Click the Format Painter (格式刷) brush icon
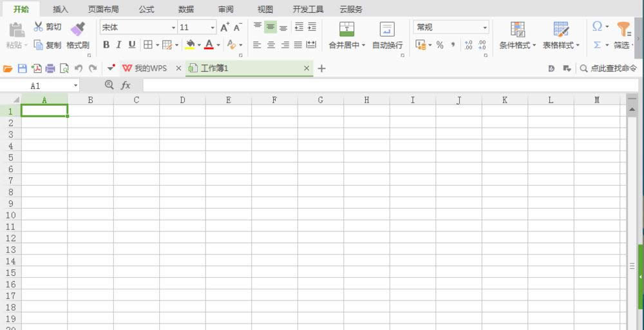The image size is (644, 330). [77, 28]
